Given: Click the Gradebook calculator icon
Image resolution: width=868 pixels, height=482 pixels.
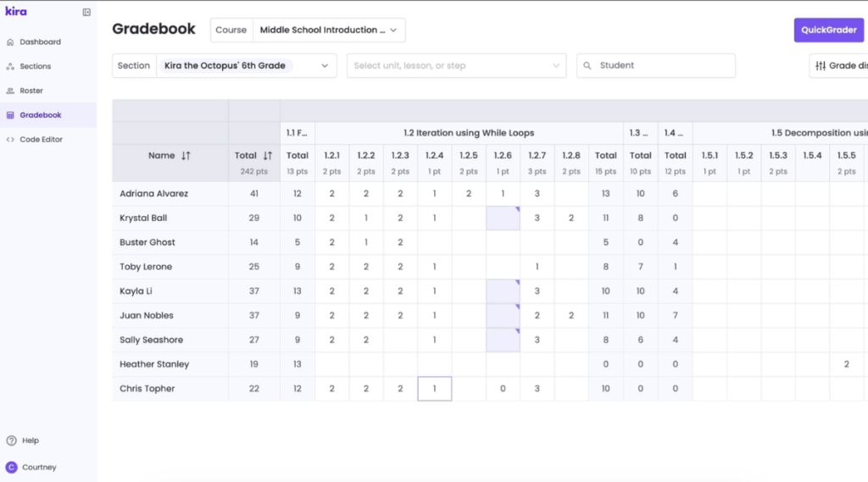Looking at the screenshot, I should coord(10,115).
